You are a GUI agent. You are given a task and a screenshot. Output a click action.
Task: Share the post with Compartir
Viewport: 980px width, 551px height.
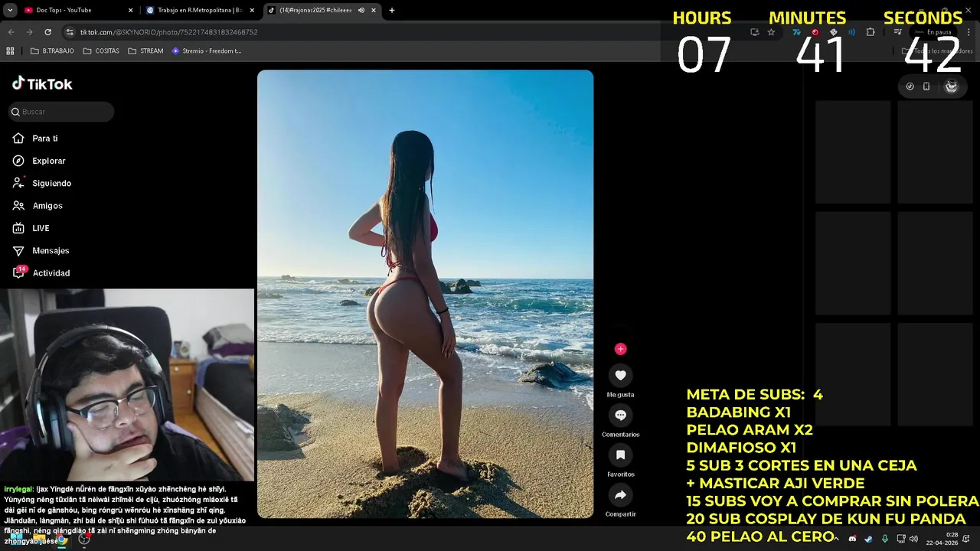[x=620, y=494]
